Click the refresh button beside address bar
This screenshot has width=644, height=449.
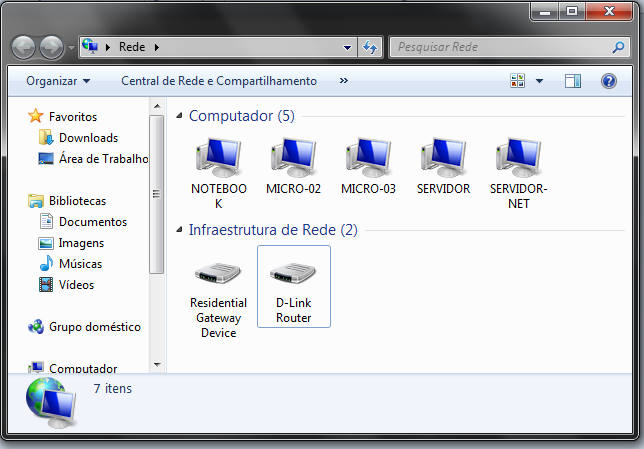click(x=370, y=47)
